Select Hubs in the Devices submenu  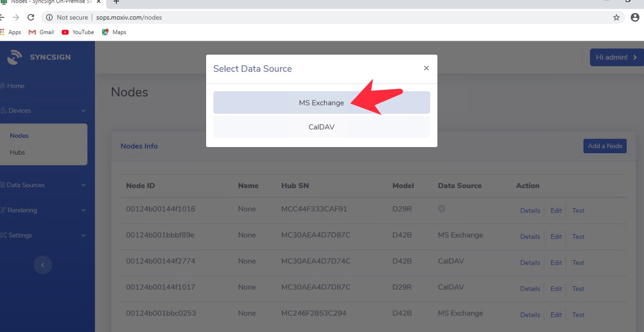pos(17,152)
